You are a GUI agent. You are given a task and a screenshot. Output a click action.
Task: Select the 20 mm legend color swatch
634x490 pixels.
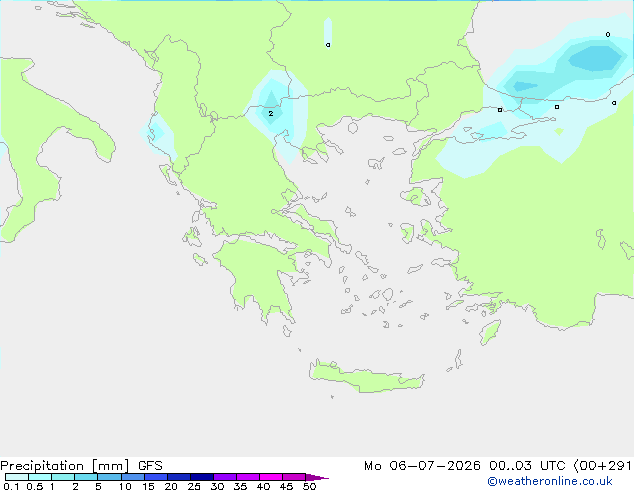178,477
